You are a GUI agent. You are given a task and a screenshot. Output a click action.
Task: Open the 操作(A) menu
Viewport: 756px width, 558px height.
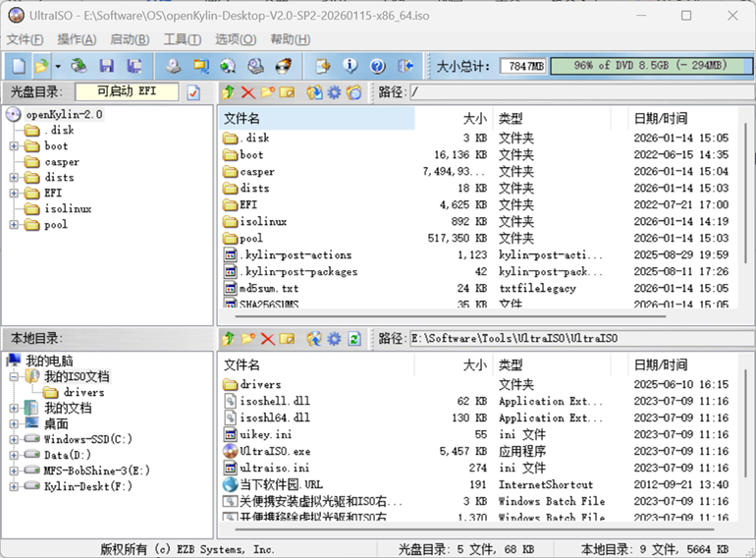coord(77,39)
